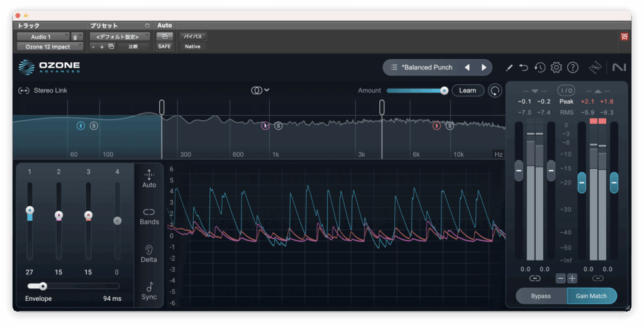Viewport: 644px width, 326px height.
Task: Solo the low band with S button
Action: coord(94,125)
